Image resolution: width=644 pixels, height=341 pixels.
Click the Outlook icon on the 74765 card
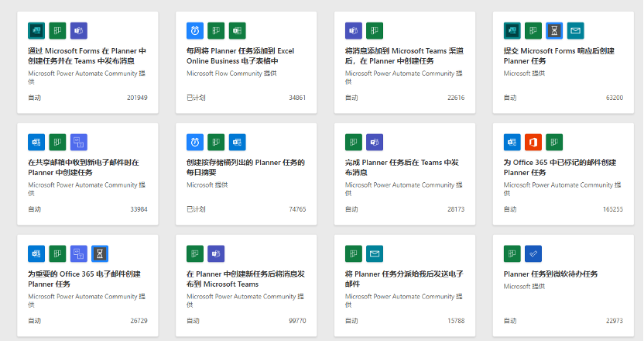point(238,142)
